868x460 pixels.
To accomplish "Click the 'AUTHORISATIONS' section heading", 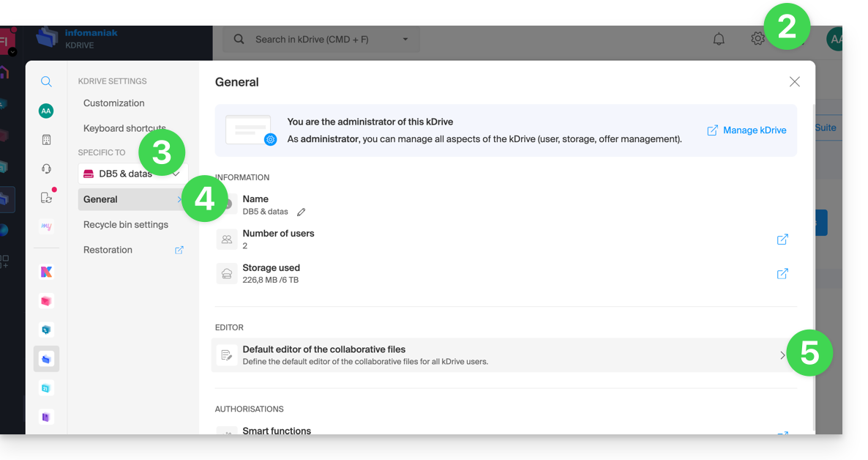I will [x=249, y=409].
